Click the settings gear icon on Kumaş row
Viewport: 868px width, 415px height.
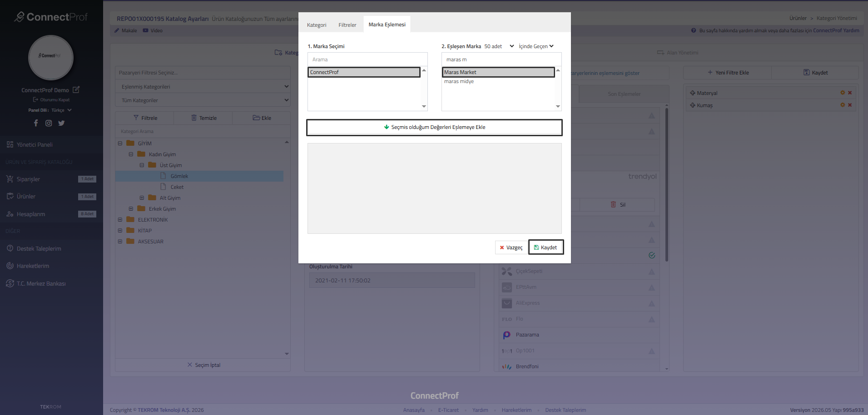tap(843, 105)
